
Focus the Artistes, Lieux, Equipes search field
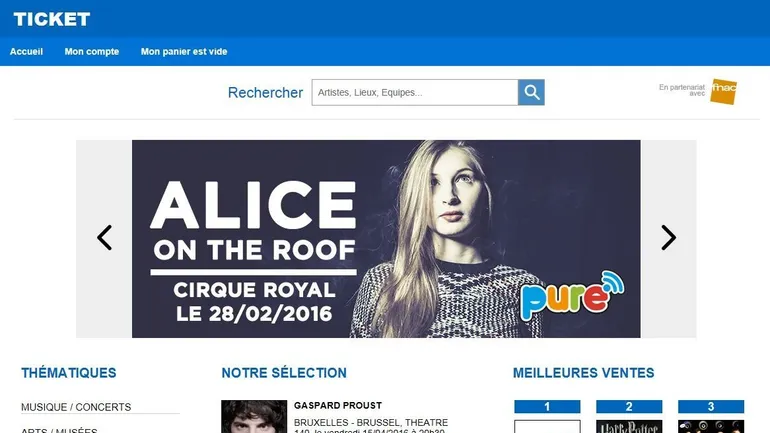tap(415, 92)
